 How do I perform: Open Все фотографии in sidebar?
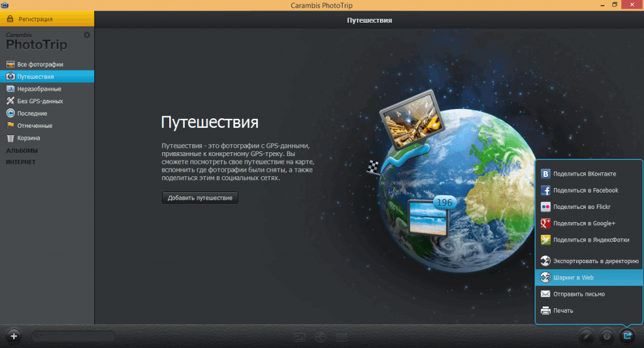point(40,64)
